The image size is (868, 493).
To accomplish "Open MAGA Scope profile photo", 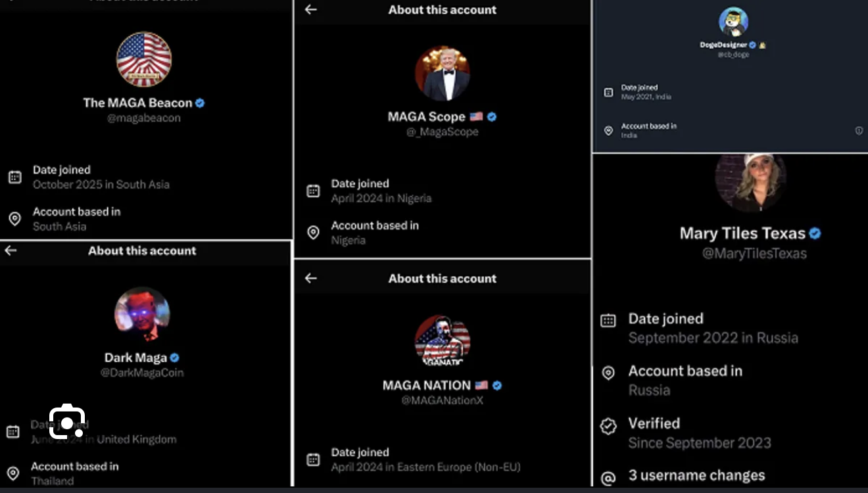I will click(443, 73).
